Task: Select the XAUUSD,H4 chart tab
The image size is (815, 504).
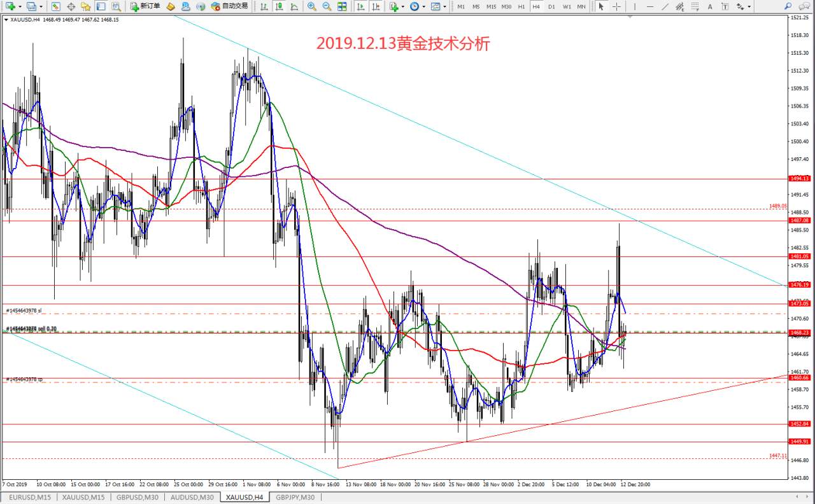Action: click(244, 497)
